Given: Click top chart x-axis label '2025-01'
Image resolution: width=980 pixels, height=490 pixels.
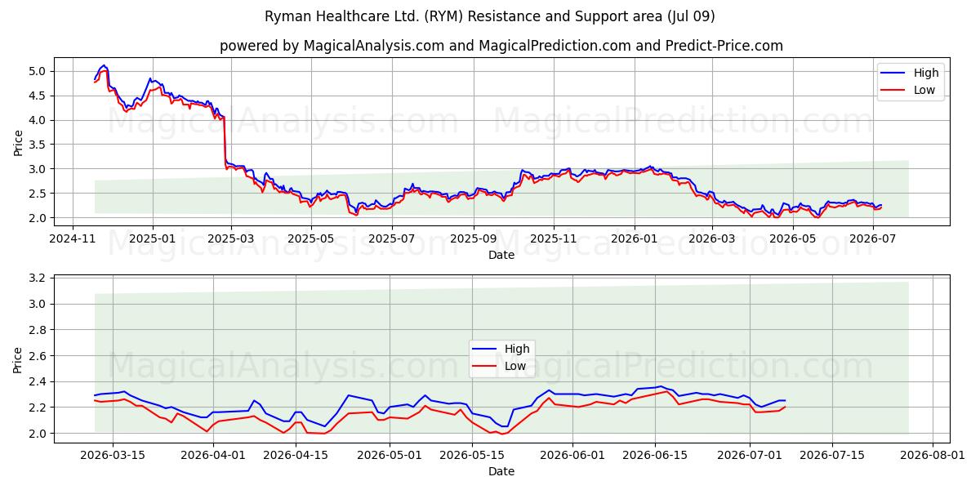Looking at the screenshot, I should tap(153, 239).
